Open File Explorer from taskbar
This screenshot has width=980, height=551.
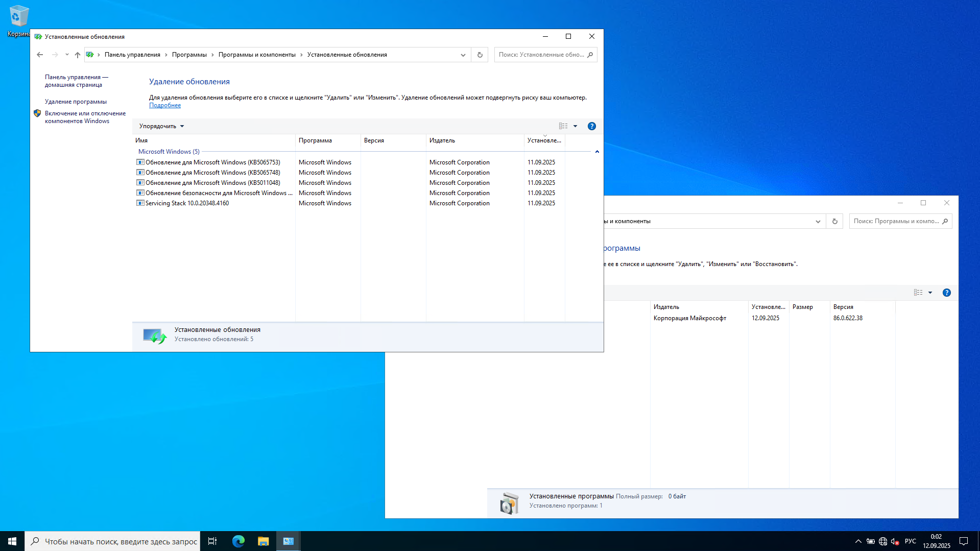(x=263, y=541)
